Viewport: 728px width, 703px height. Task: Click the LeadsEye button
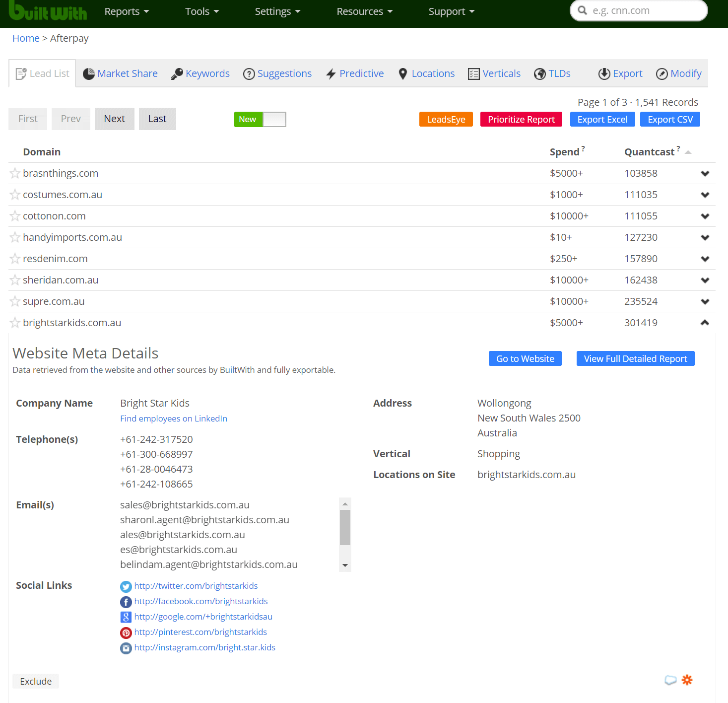tap(446, 119)
